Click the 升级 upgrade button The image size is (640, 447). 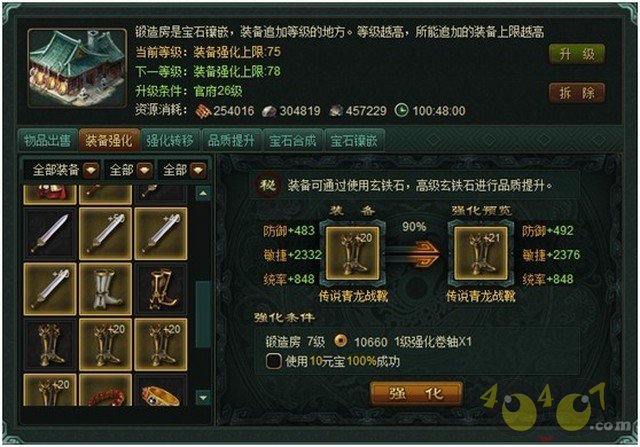(x=577, y=53)
